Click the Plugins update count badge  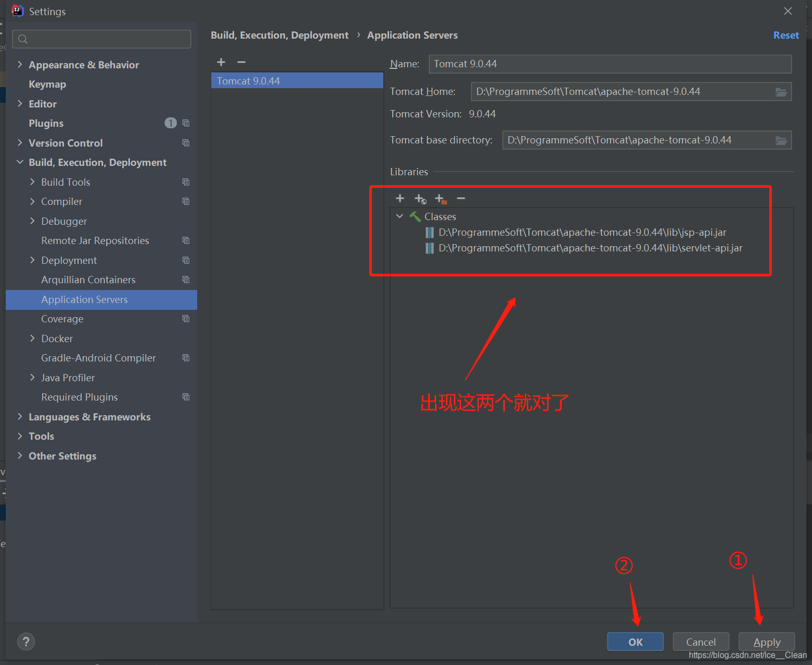click(171, 123)
